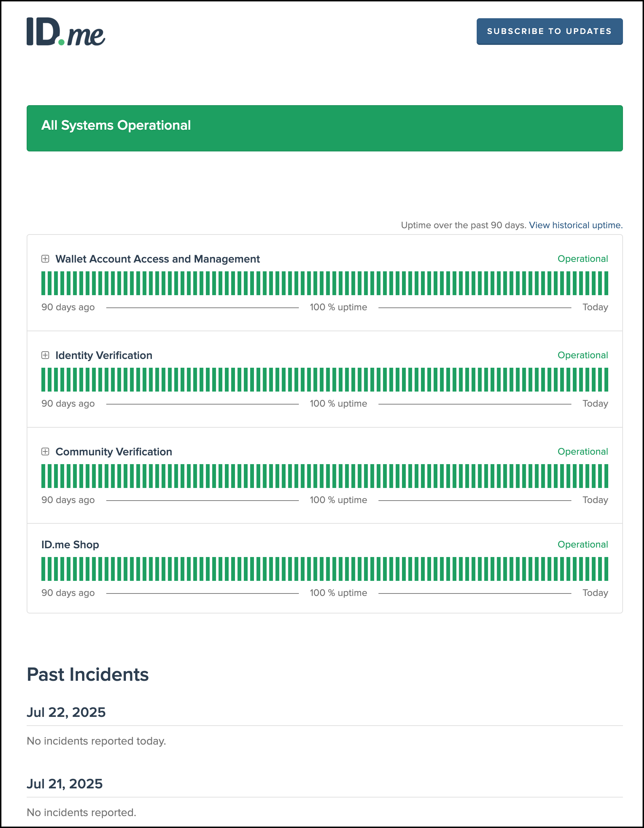Image resolution: width=644 pixels, height=828 pixels.
Task: Click the Operational status next to ID.me Shop
Action: click(583, 545)
